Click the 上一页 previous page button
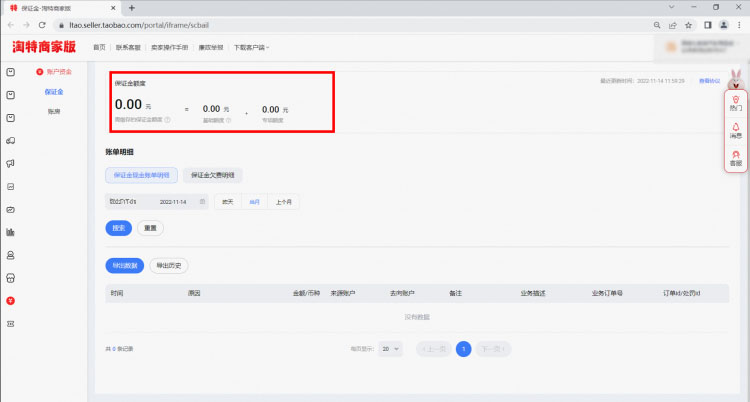 pos(434,349)
